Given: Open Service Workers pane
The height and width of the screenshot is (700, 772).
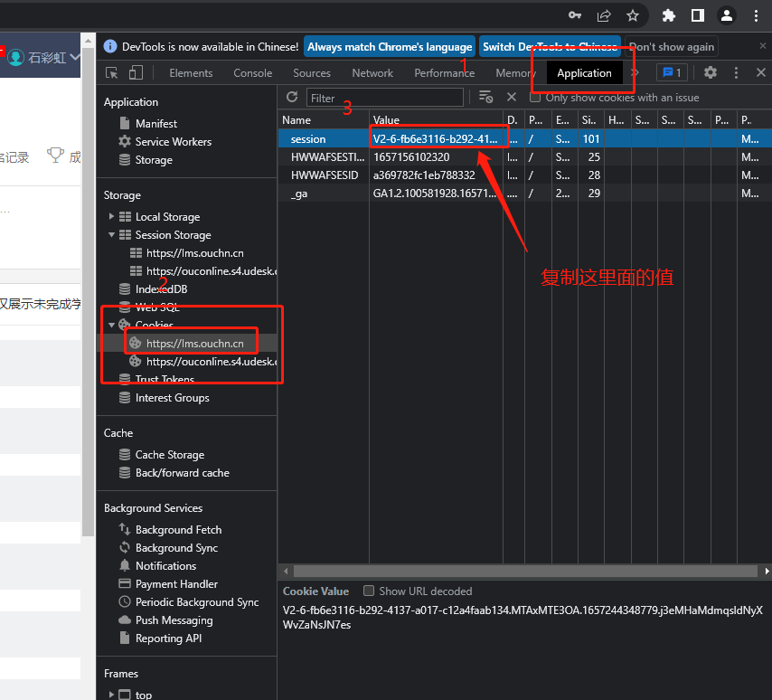Looking at the screenshot, I should (x=174, y=142).
